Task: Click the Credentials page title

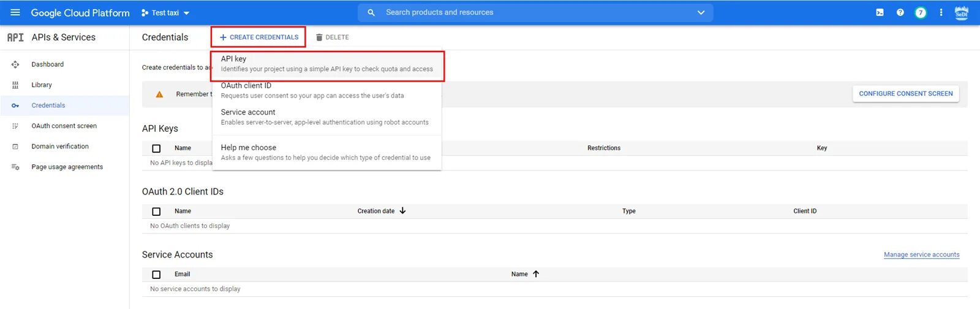Action: pyautogui.click(x=165, y=37)
